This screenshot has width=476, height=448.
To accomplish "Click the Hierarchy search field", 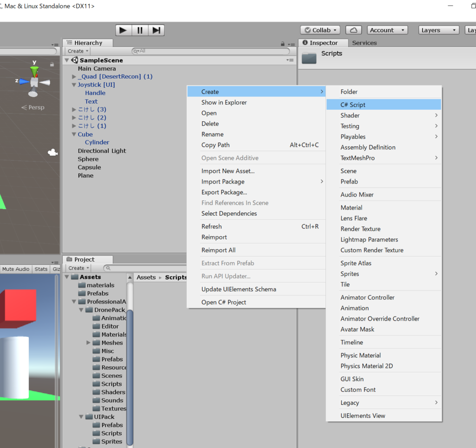I will (x=212, y=51).
